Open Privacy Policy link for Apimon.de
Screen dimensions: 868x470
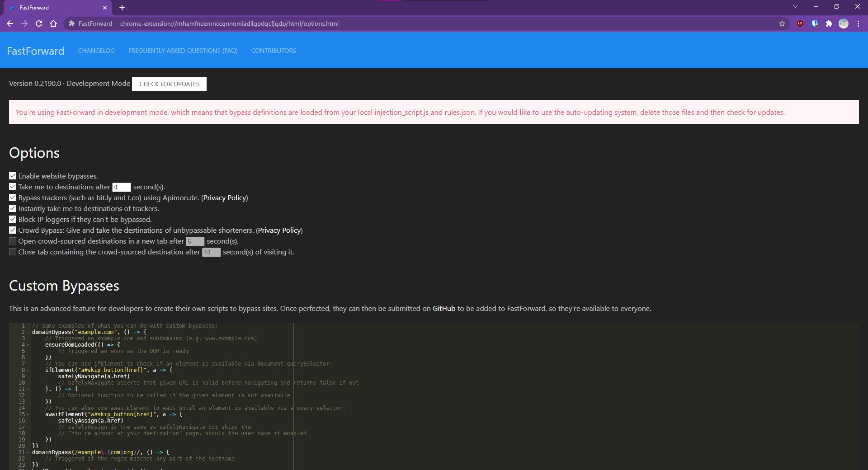point(225,197)
